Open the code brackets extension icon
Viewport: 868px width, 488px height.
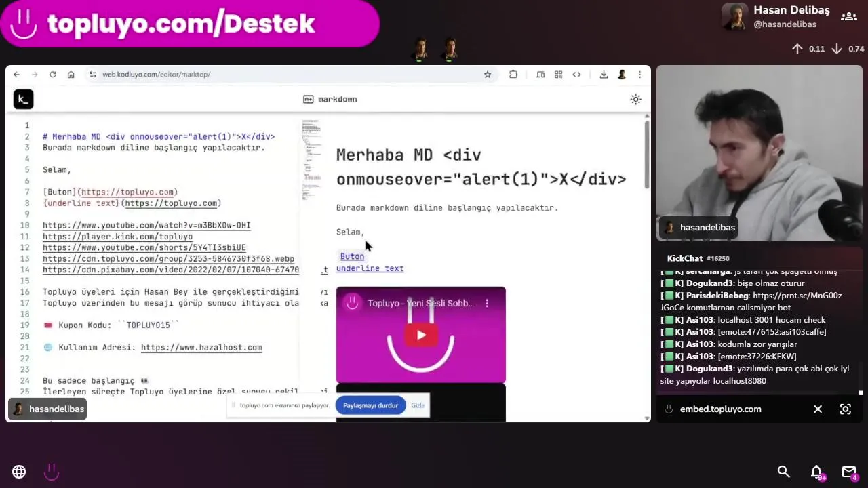click(576, 75)
